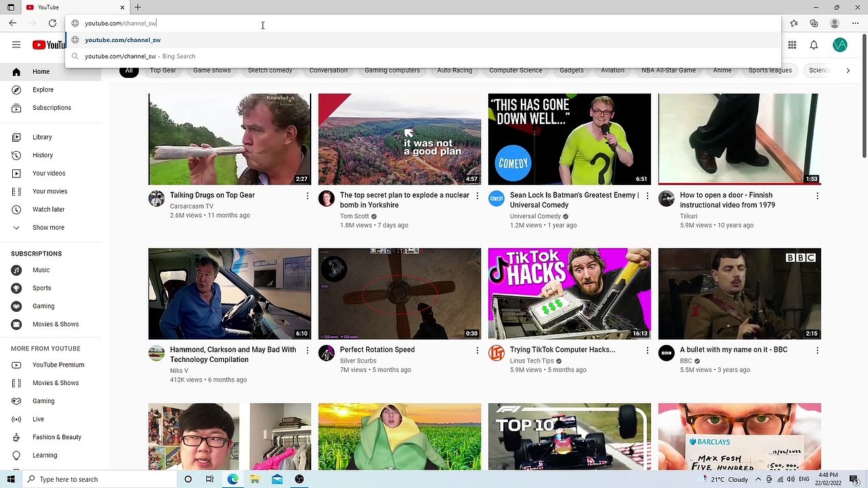Open options for Sean Lock video
The width and height of the screenshot is (868, 488).
pos(647,196)
